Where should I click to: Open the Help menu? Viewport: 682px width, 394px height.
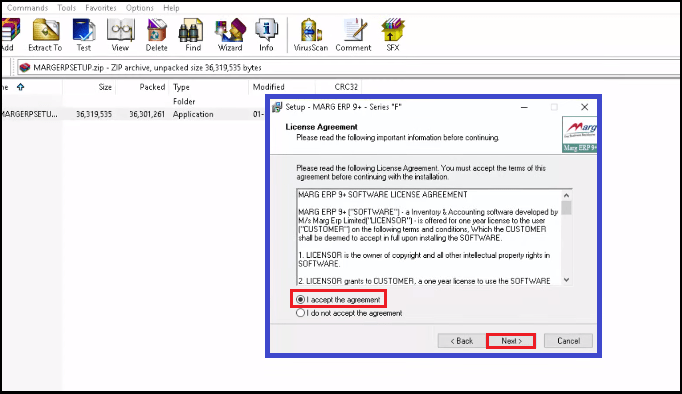(x=171, y=8)
